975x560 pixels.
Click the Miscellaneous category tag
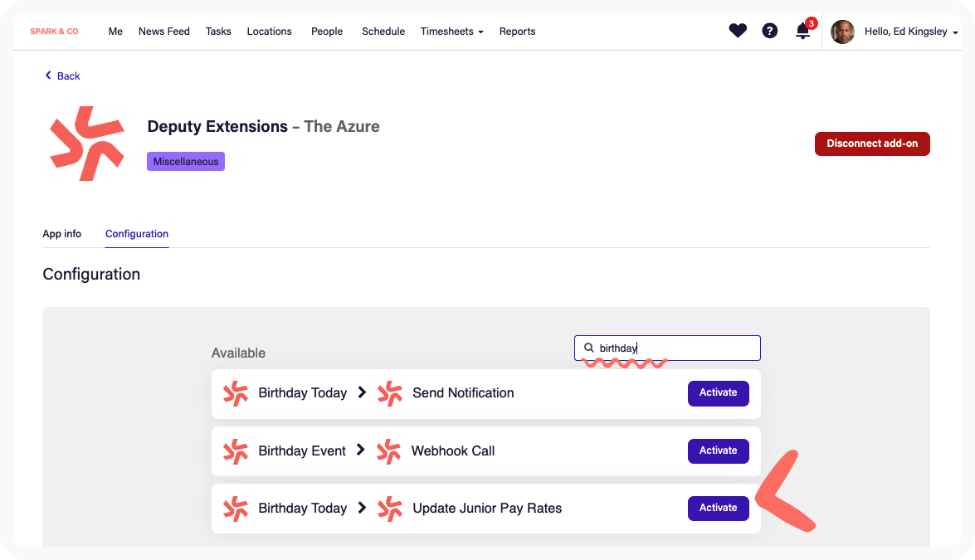186,162
